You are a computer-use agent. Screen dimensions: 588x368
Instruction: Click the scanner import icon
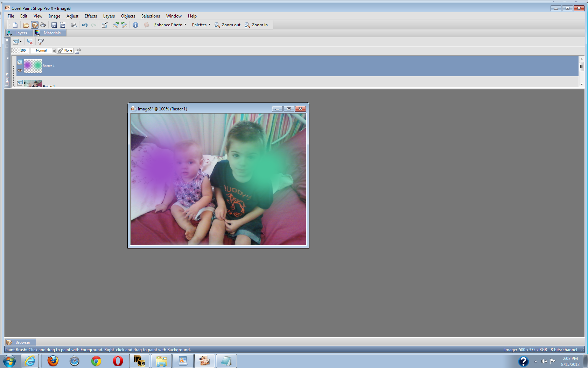click(43, 25)
